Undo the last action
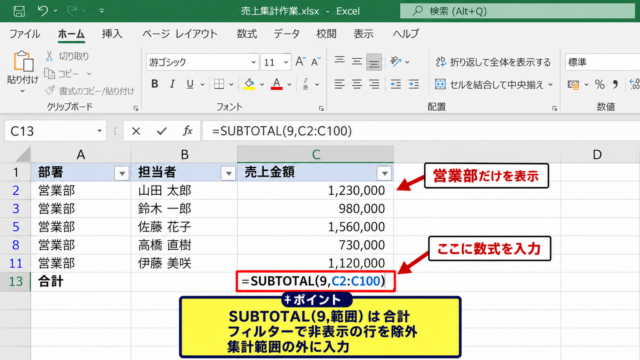 [x=42, y=11]
